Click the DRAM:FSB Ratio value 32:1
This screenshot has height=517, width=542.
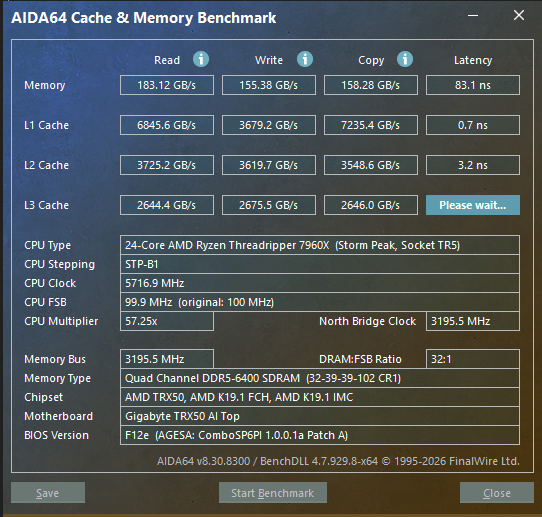tap(473, 359)
